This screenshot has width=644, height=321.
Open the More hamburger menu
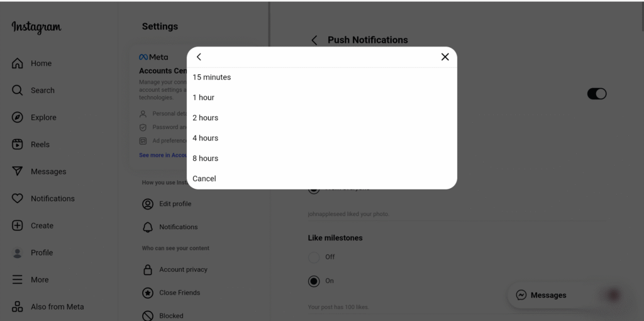[x=18, y=280]
